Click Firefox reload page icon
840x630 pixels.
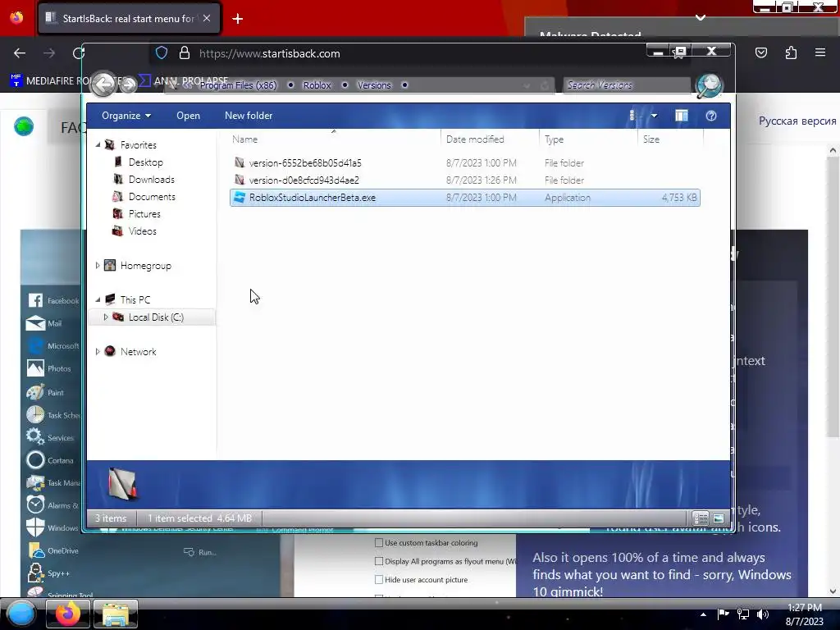(79, 53)
